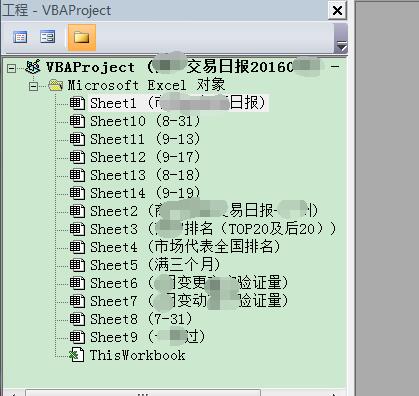Collapse the Microsoft Excel 对象 folder
Screen dimensions: 419x396
(33, 86)
